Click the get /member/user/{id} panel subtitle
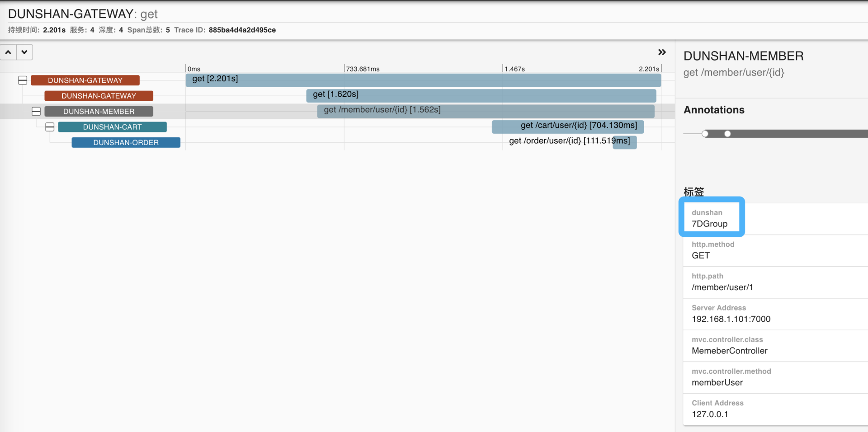The image size is (868, 432). (734, 72)
